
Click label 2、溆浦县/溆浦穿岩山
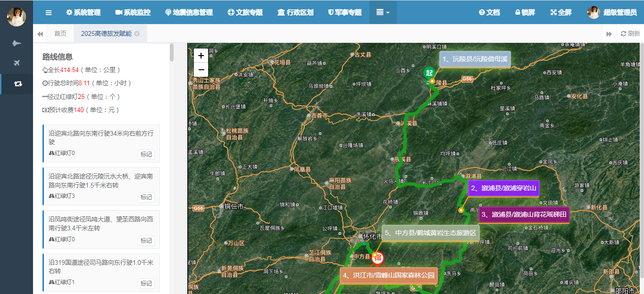[503, 188]
